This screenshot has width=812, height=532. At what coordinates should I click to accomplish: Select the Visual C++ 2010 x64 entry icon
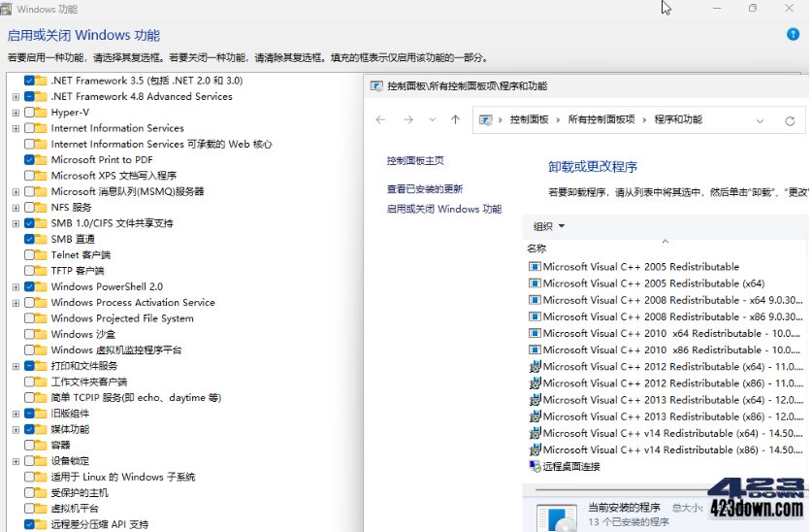pyautogui.click(x=535, y=333)
